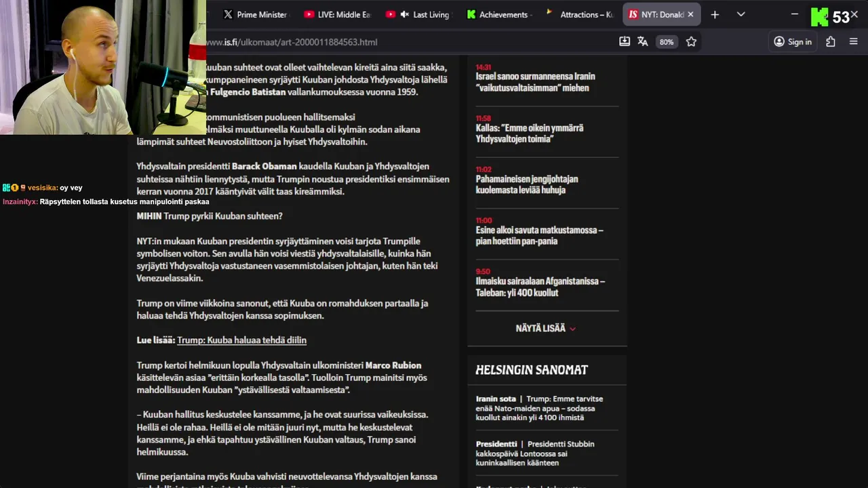Click the YouTube icon on LIVE tab
This screenshot has height=488, width=868.
pos(309,14)
